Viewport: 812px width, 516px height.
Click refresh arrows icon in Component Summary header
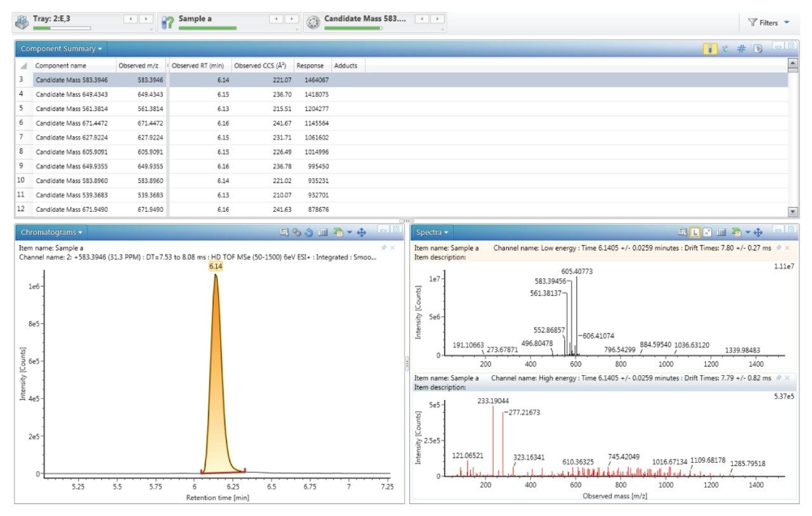[725, 49]
